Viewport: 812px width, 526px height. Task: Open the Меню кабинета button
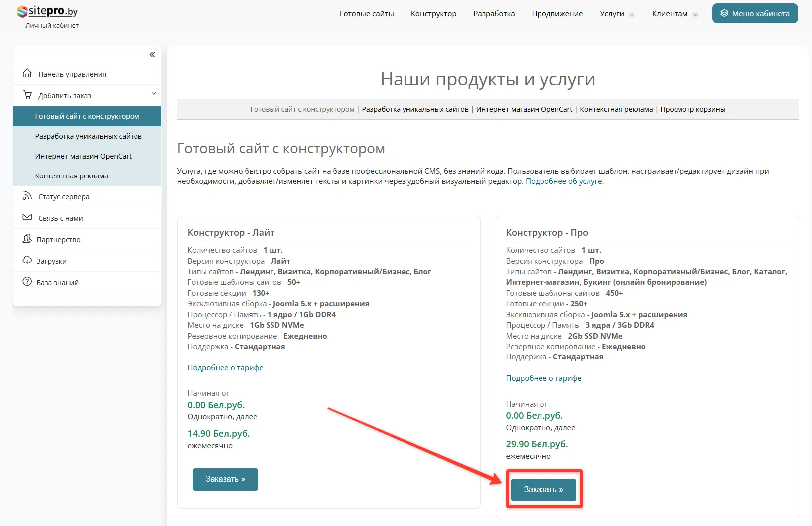click(x=755, y=14)
